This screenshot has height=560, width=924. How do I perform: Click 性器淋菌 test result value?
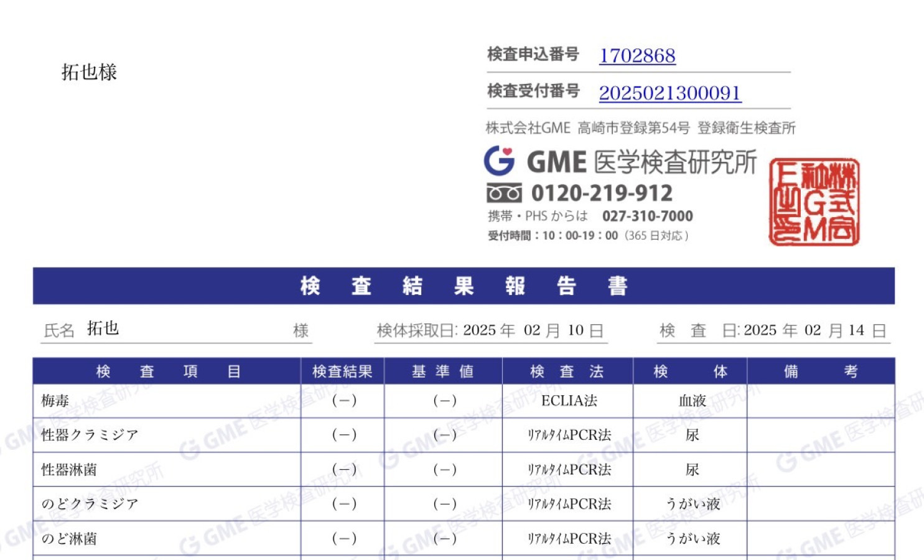click(344, 470)
